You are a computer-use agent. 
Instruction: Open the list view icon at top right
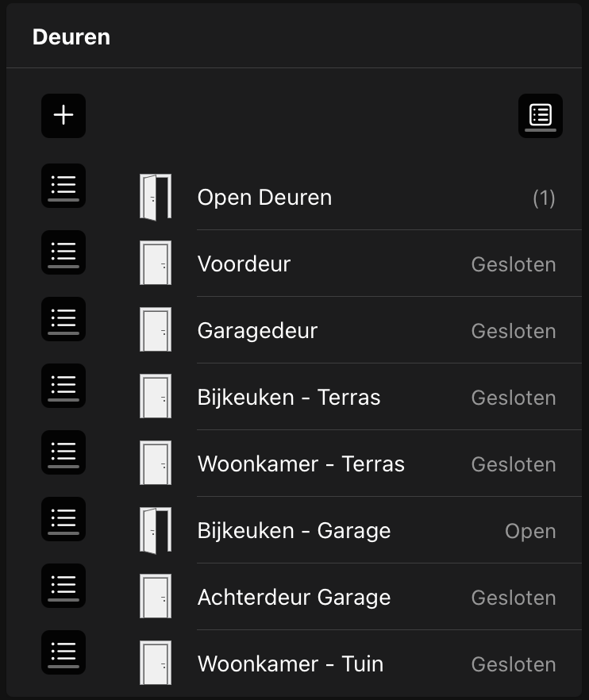(541, 116)
